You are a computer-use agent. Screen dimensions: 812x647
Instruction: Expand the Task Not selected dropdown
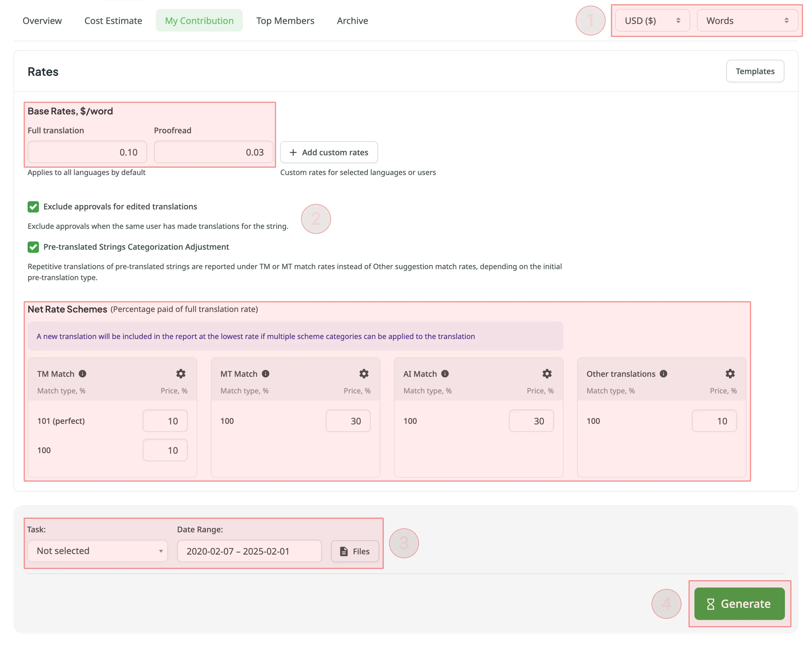click(x=98, y=551)
